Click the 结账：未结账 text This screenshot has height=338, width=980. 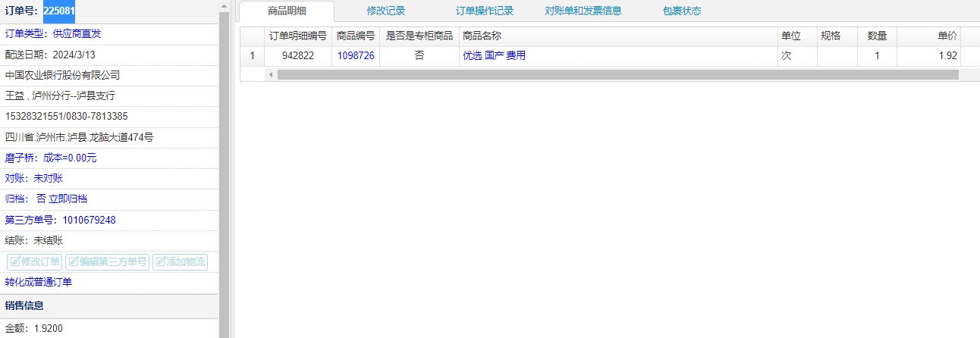[34, 240]
